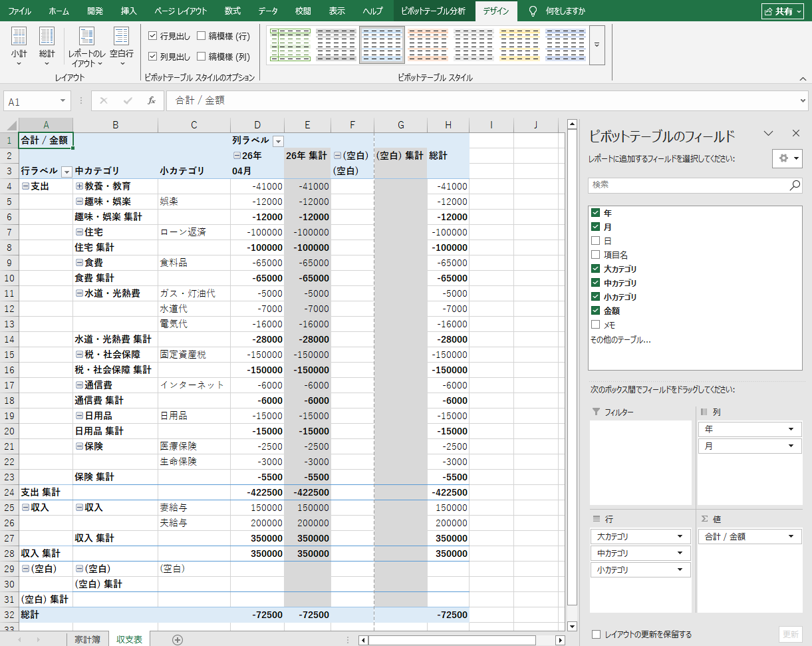Screen dimensions: 812x646
Task: Select cell with 支出 集計 label
Action: pos(46,492)
